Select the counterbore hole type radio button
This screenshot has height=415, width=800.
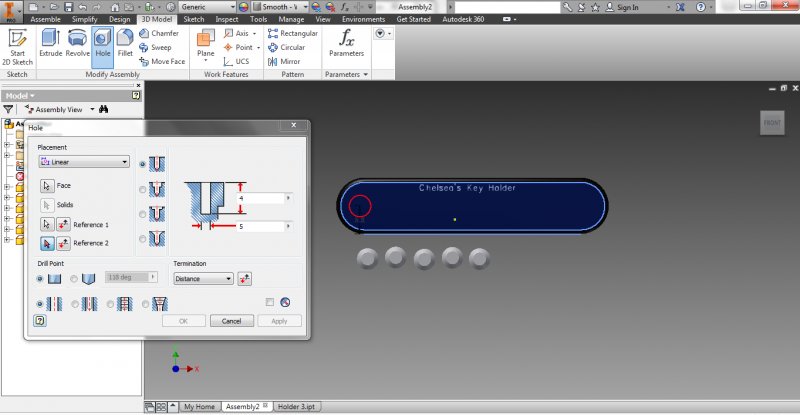(x=142, y=189)
